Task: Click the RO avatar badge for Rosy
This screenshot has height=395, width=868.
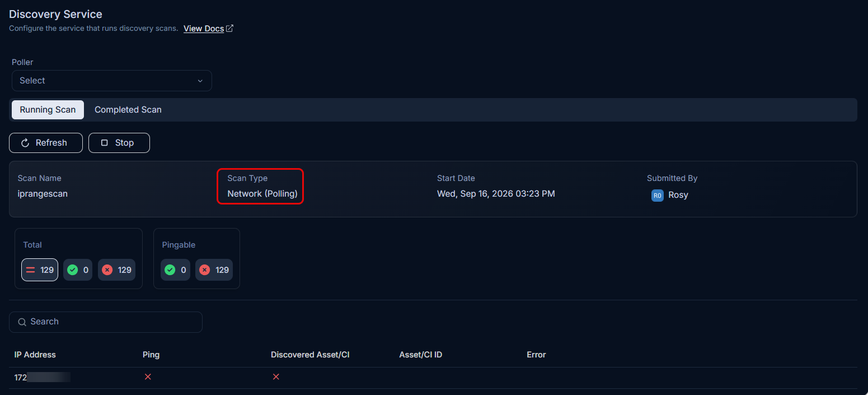Action: pos(658,196)
